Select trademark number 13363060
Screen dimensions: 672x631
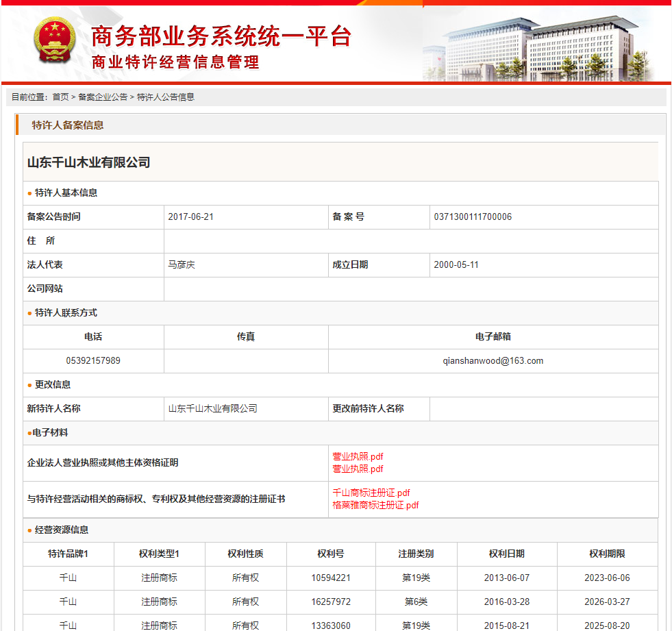(x=331, y=626)
